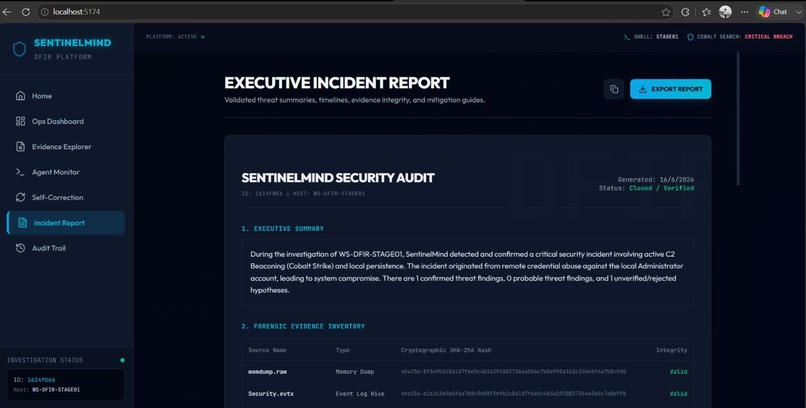This screenshot has width=806, height=408.
Task: Click the Agent Monitor terminal icon
Action: 20,172
